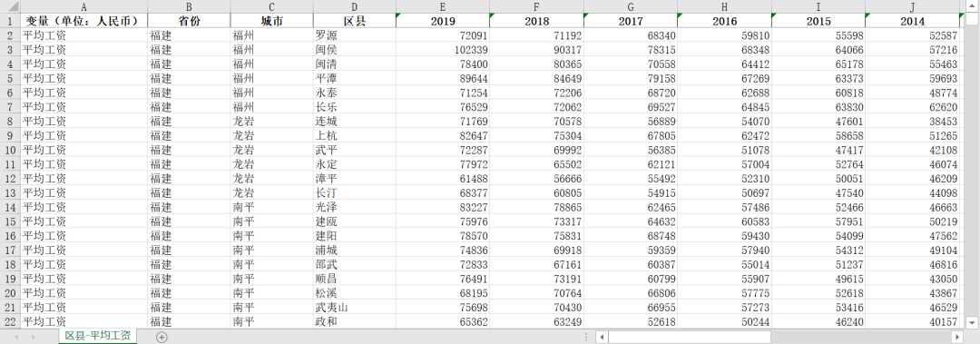Click the previous-sheet navigation arrow

point(17,337)
